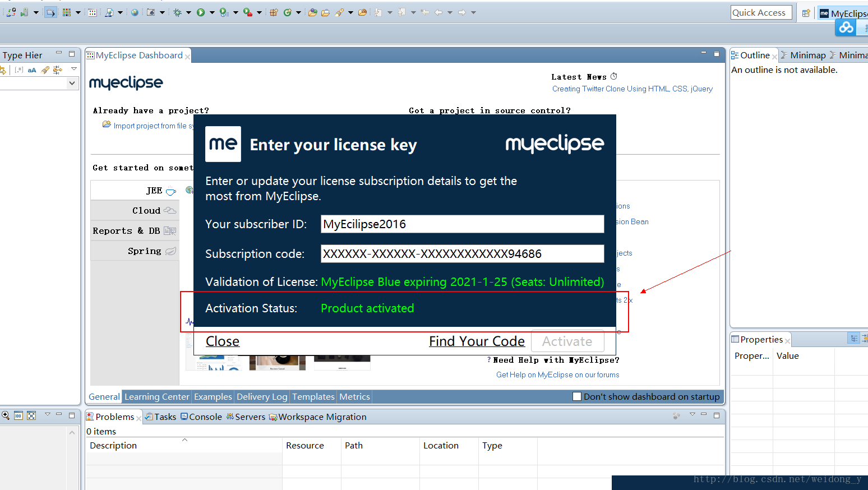Click the new package icon in toolbar
The width and height of the screenshot is (868, 490).
pyautogui.click(x=274, y=12)
